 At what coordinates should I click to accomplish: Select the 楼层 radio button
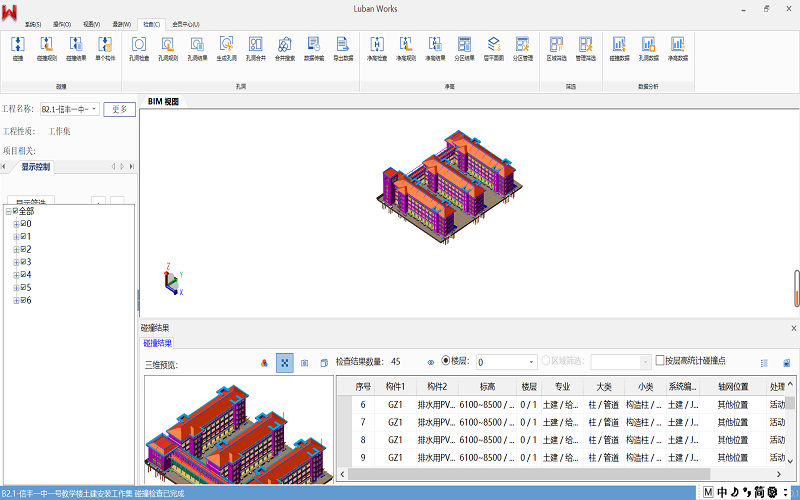click(445, 360)
